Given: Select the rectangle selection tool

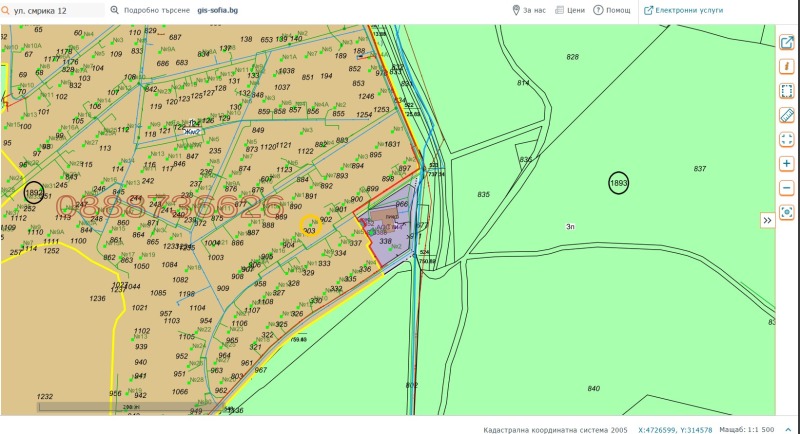Looking at the screenshot, I should [x=786, y=91].
